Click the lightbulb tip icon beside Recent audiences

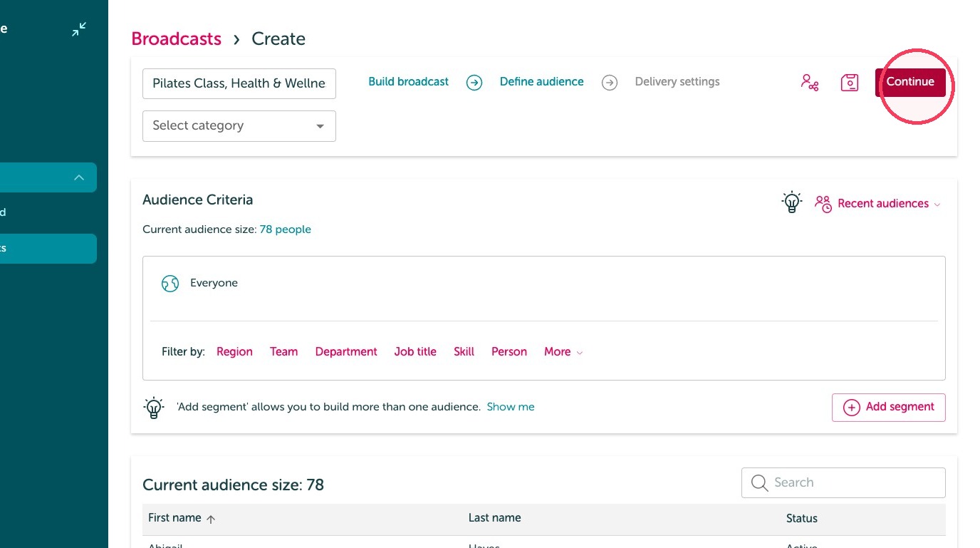791,202
